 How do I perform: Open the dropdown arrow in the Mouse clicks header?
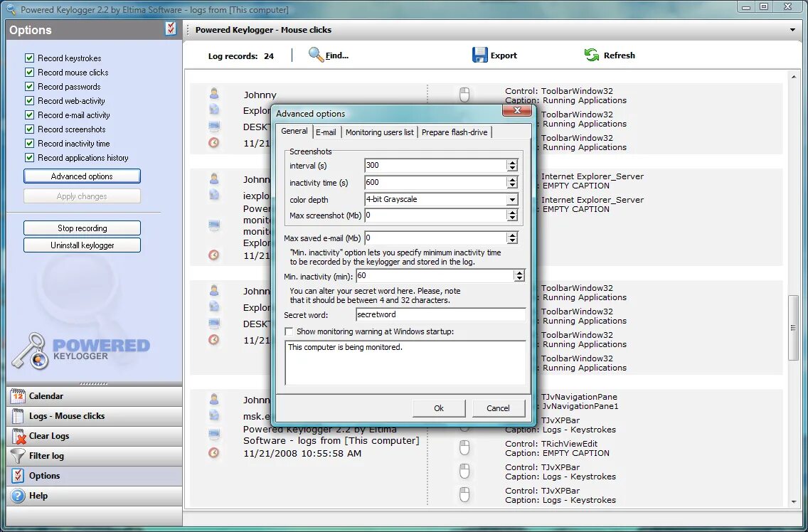[x=792, y=30]
